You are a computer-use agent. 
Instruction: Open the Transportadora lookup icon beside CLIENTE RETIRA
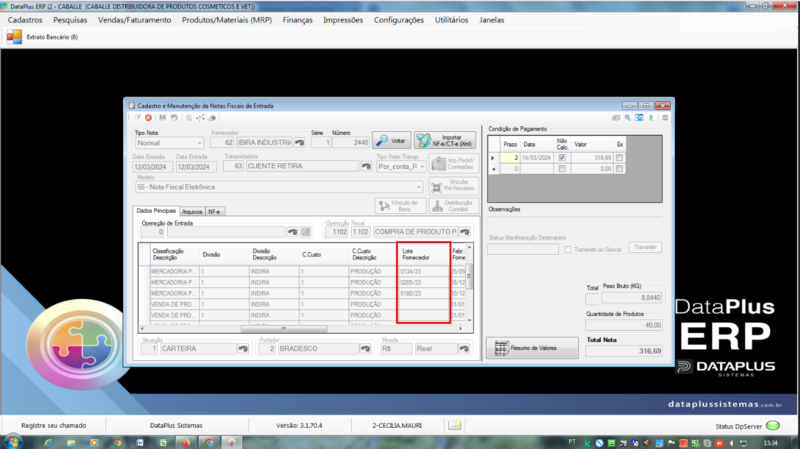click(x=366, y=166)
